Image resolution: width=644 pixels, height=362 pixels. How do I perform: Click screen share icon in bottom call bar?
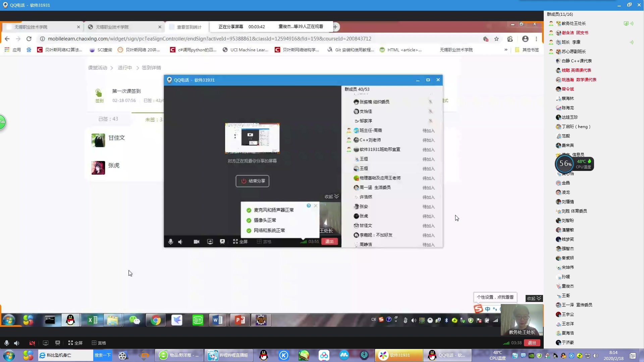(46, 343)
